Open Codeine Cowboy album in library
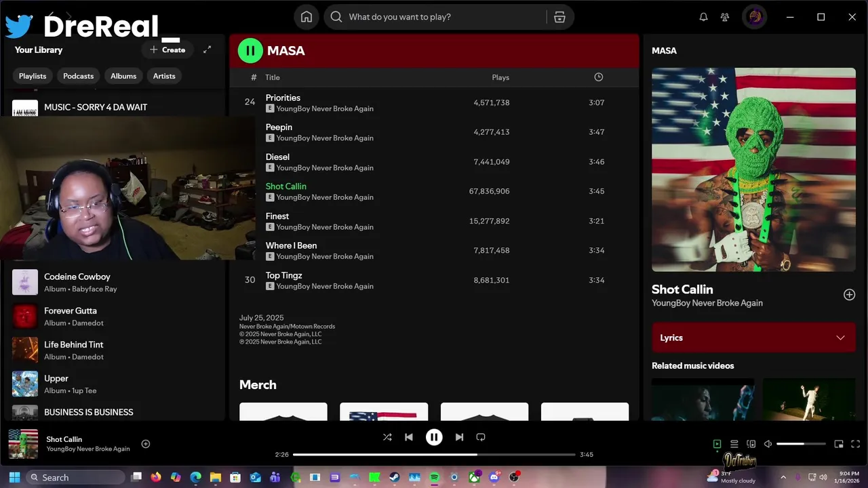868x488 pixels. (114, 282)
